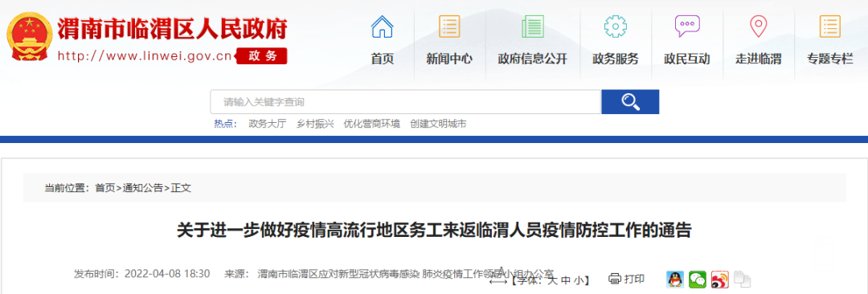The image size is (868, 294).
Task: Open the 走进临渭 menu label
Action: pyautogui.click(x=758, y=59)
